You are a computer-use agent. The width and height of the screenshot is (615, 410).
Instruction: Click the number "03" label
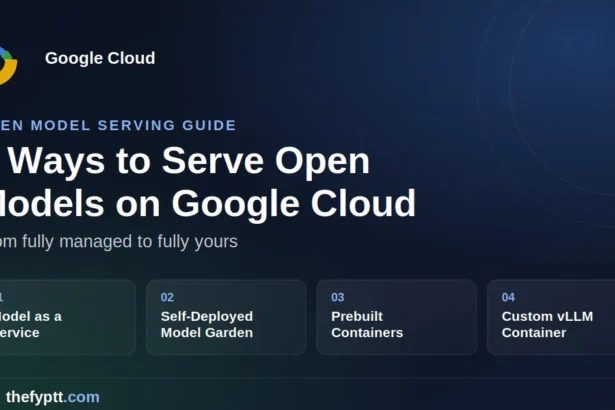point(338,297)
